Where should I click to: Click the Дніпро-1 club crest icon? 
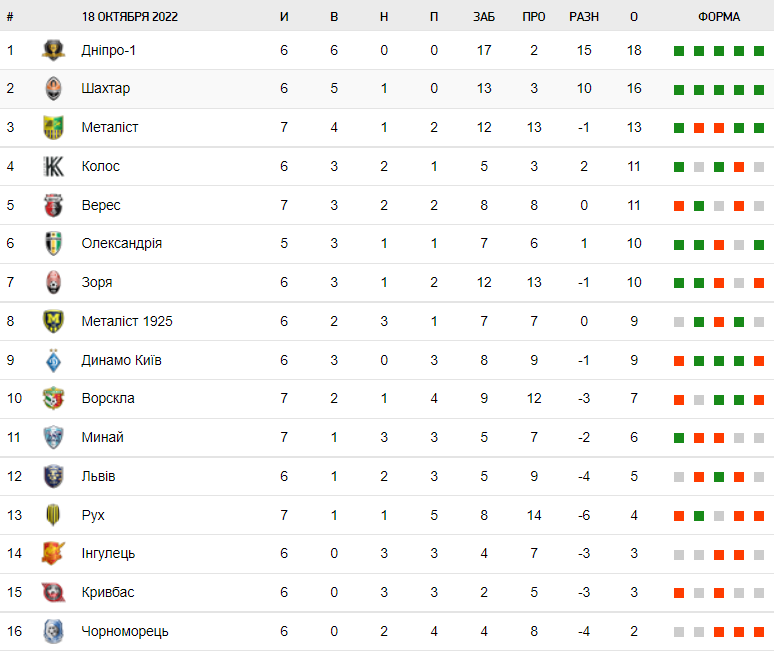pos(53,50)
